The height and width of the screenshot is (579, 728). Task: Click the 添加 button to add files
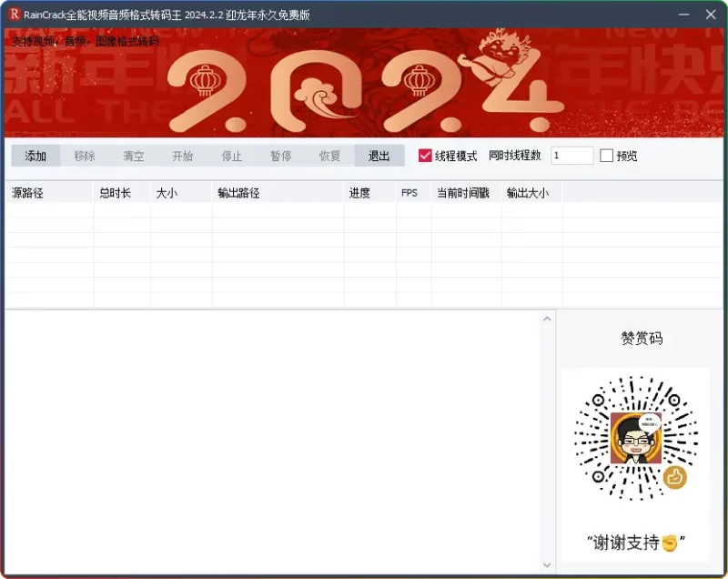(35, 156)
